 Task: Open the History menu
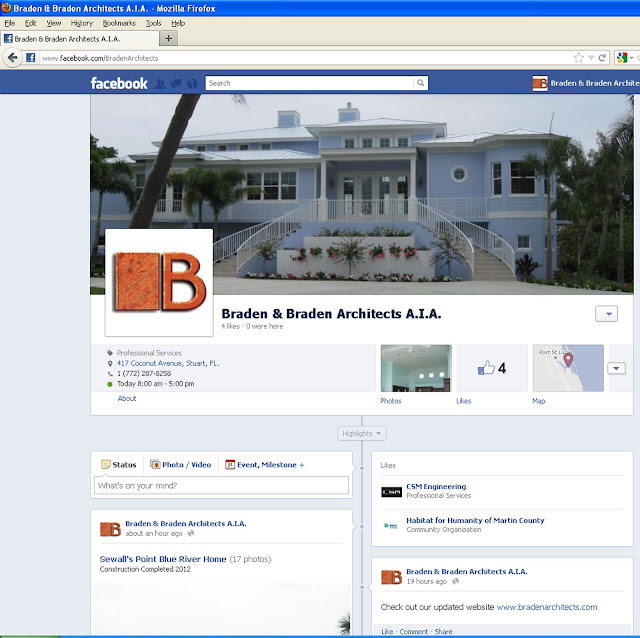coord(82,23)
